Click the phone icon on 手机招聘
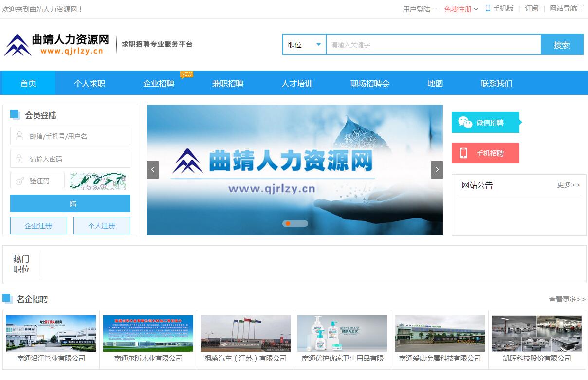The image size is (588, 380). point(463,153)
